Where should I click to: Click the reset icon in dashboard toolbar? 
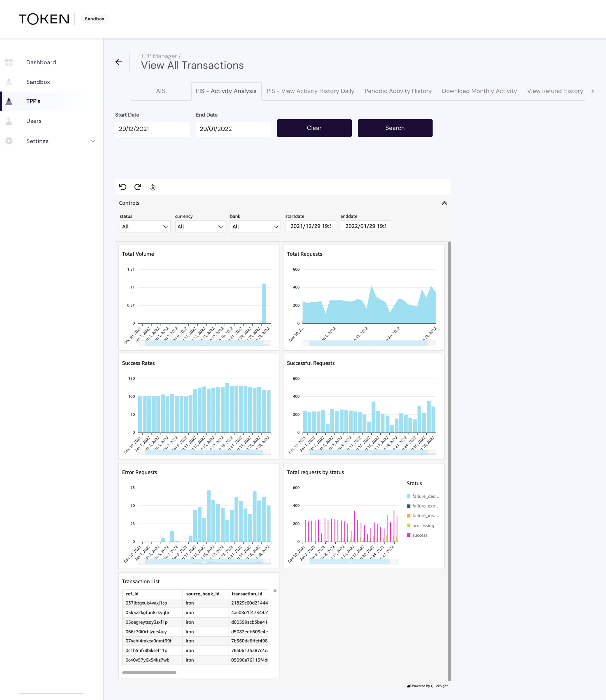(x=153, y=187)
